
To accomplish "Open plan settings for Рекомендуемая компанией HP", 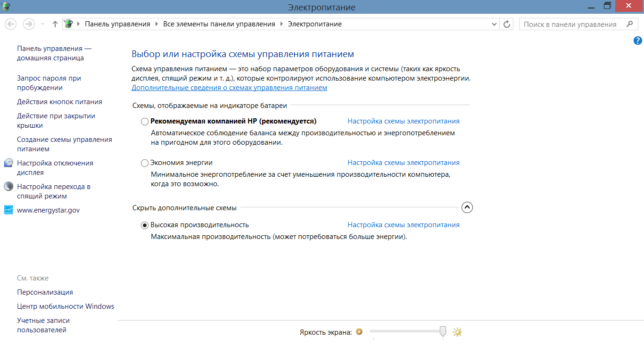I will 404,121.
